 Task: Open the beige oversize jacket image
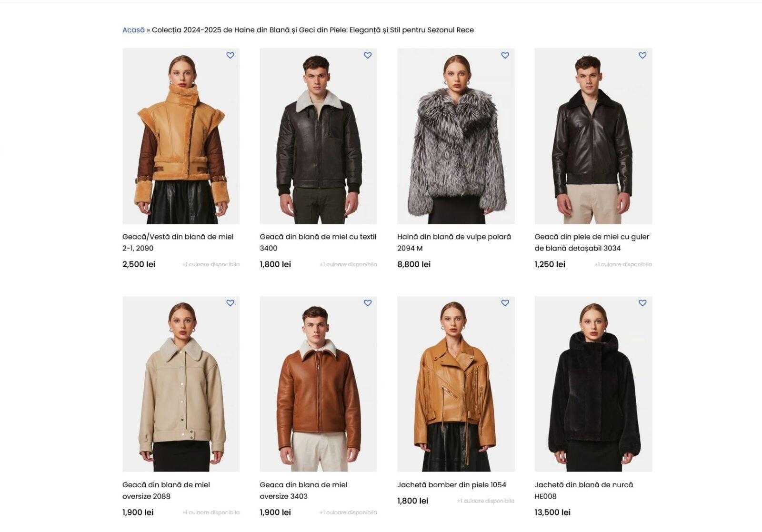pyautogui.click(x=181, y=384)
